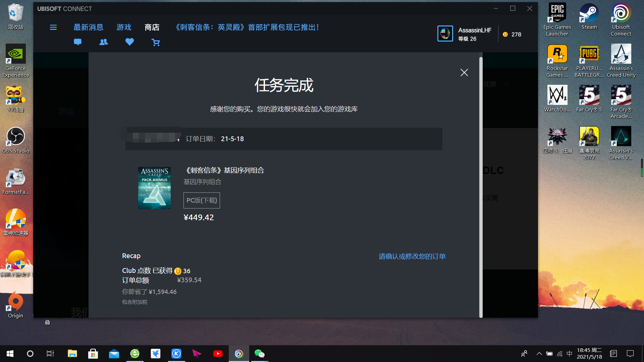Switch to the 最新消息 tab
The width and height of the screenshot is (644, 362).
pyautogui.click(x=89, y=27)
